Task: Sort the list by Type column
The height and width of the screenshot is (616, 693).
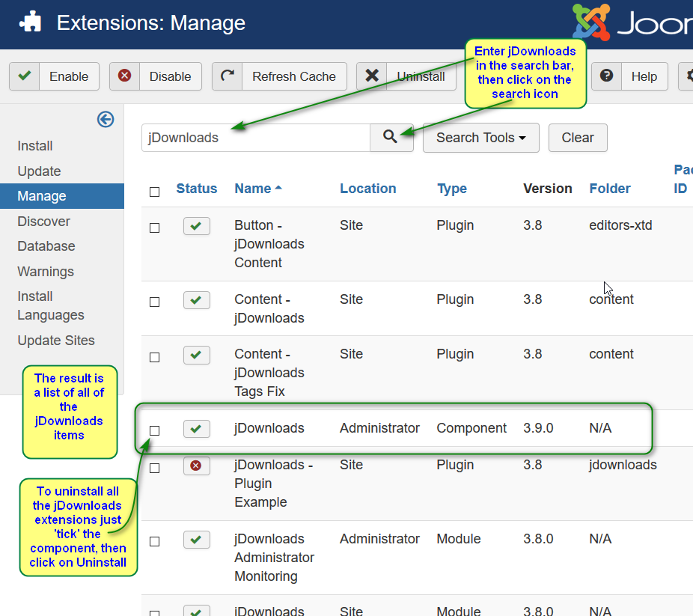Action: click(452, 189)
